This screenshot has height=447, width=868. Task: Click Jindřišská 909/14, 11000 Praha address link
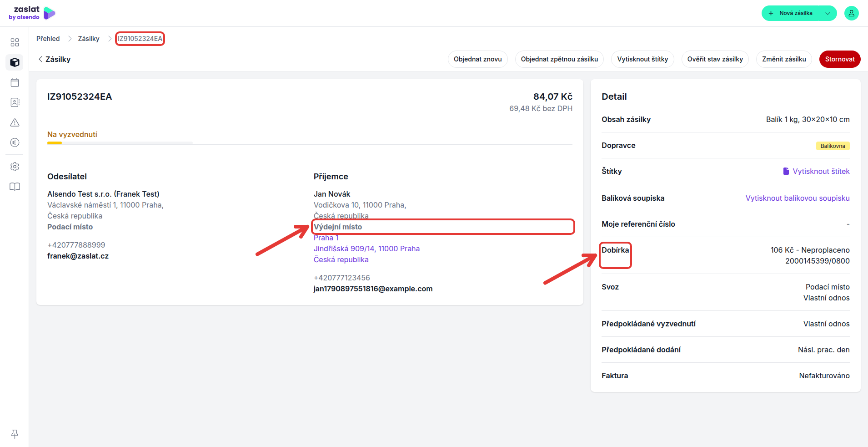click(x=366, y=249)
